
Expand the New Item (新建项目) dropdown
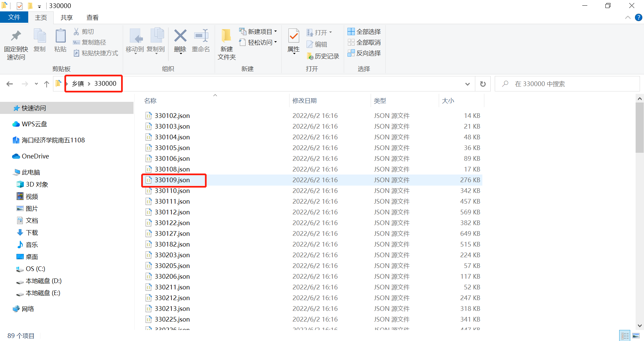(x=258, y=31)
